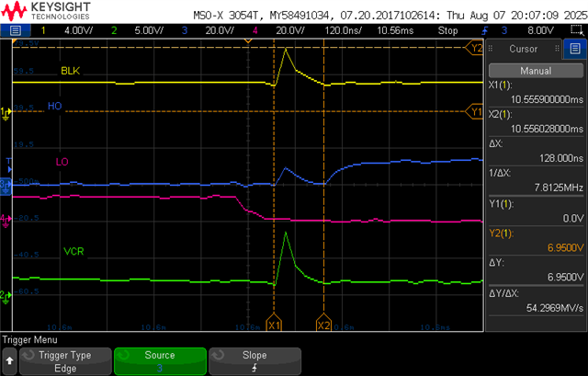The height and width of the screenshot is (376, 588).
Task: Select the X1(1) cursor value
Action: click(547, 99)
